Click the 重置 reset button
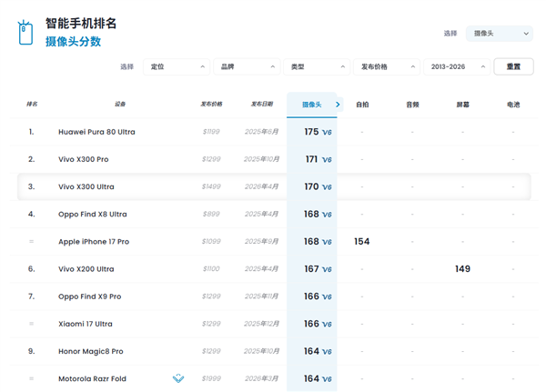 (513, 66)
